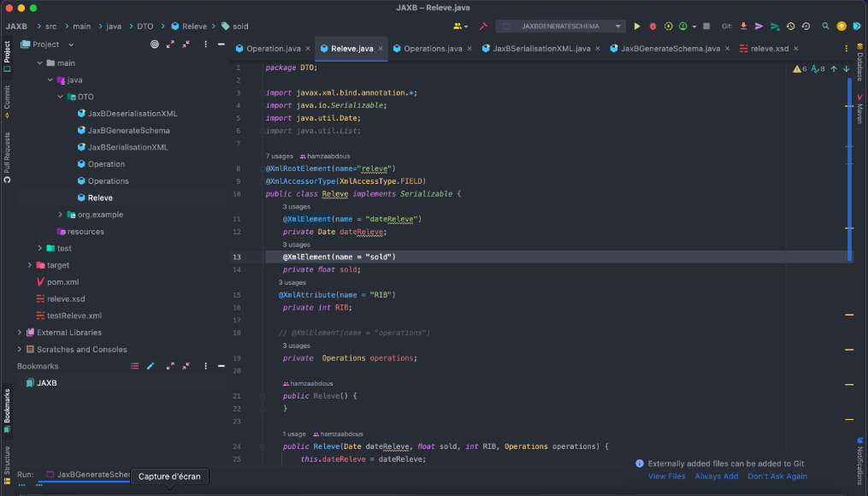Screen dimensions: 868x496
Task: Edit bookmarks with the pencil icon
Action: pos(151,366)
